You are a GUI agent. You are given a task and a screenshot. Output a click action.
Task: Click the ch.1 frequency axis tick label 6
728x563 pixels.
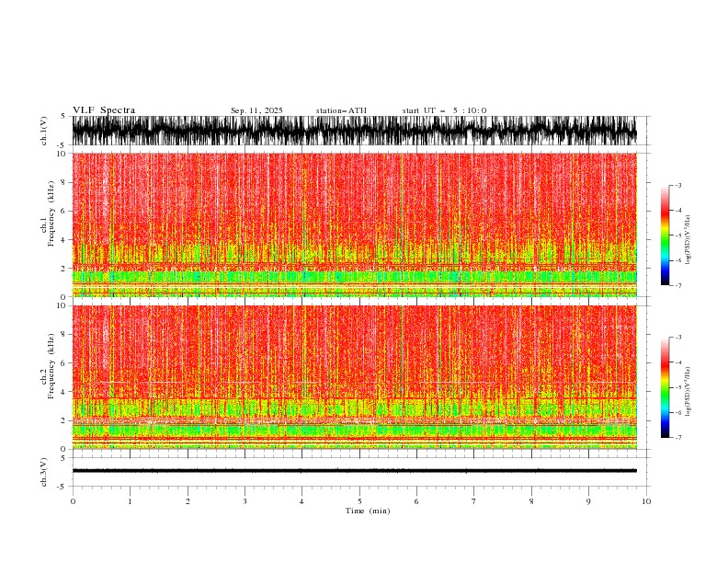(63, 211)
